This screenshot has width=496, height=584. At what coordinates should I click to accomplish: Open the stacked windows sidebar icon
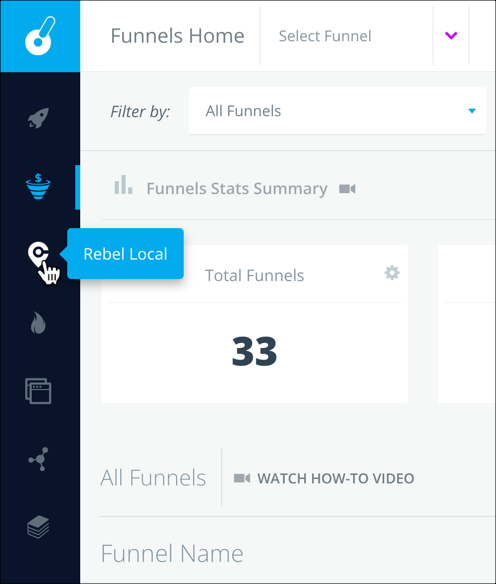tap(38, 391)
